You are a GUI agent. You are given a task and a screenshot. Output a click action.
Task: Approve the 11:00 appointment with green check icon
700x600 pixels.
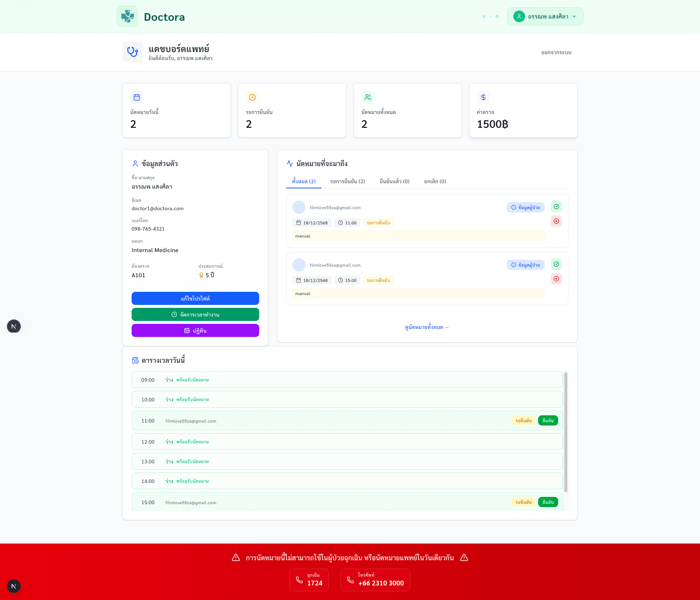(x=556, y=207)
